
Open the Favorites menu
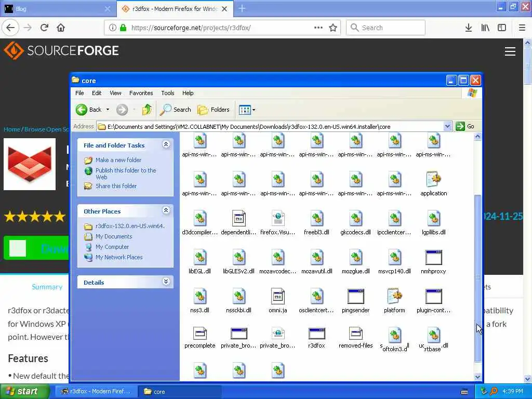(x=141, y=93)
